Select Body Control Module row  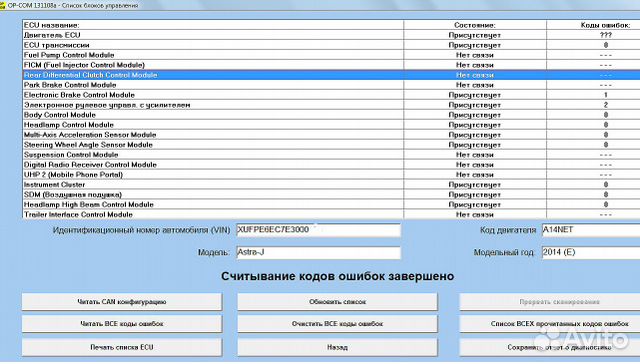click(331, 115)
